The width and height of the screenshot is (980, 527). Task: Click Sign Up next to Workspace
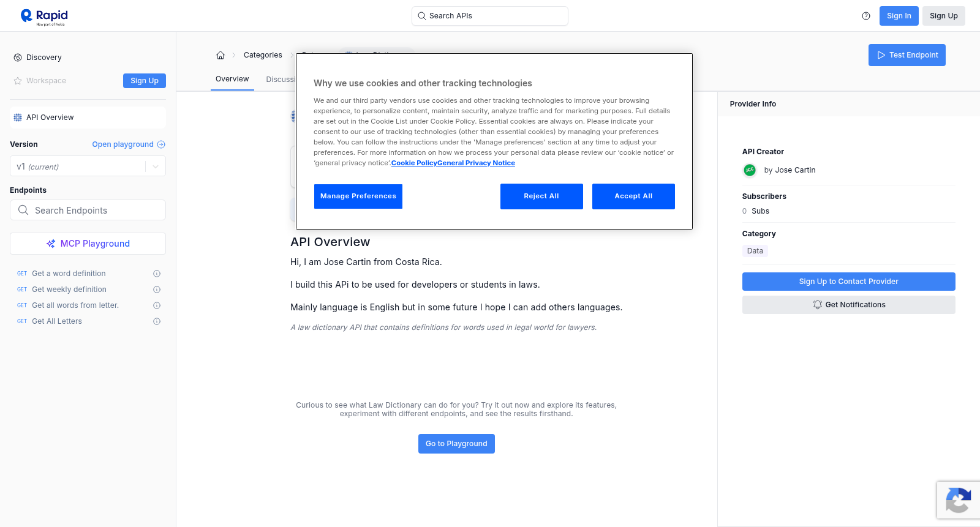(x=145, y=81)
